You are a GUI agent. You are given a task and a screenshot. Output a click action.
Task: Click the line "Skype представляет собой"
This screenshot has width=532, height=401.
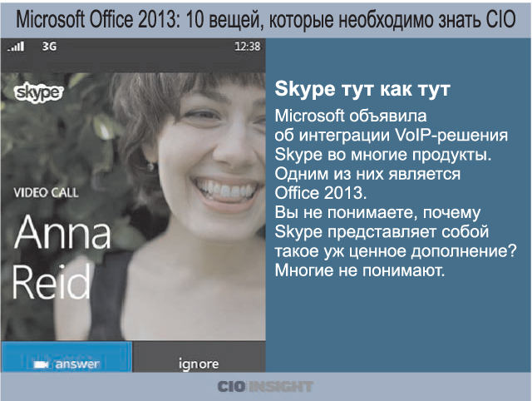pos(382,232)
